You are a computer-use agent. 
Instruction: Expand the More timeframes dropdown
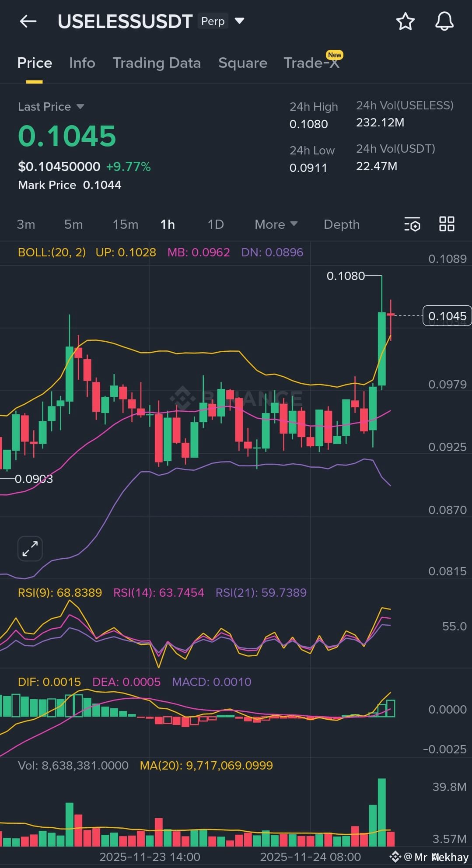[276, 224]
